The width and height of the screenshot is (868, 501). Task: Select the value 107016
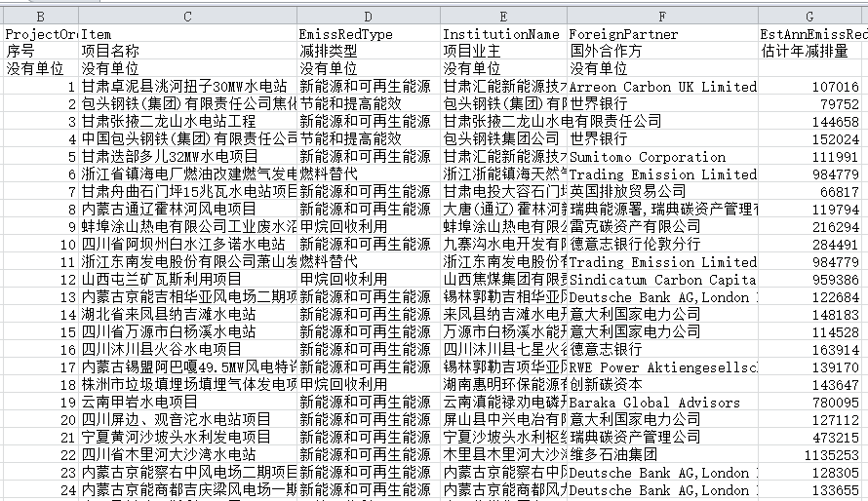[809, 87]
